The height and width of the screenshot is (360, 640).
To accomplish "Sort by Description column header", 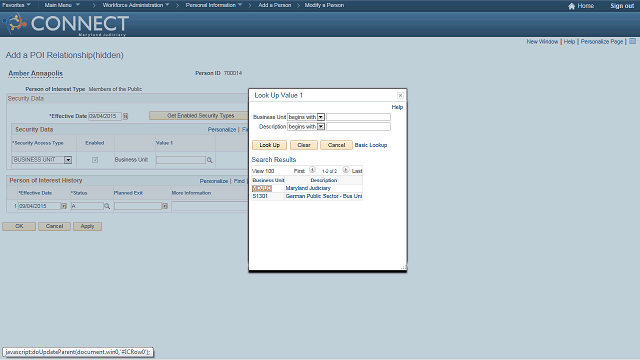I will (x=324, y=180).
